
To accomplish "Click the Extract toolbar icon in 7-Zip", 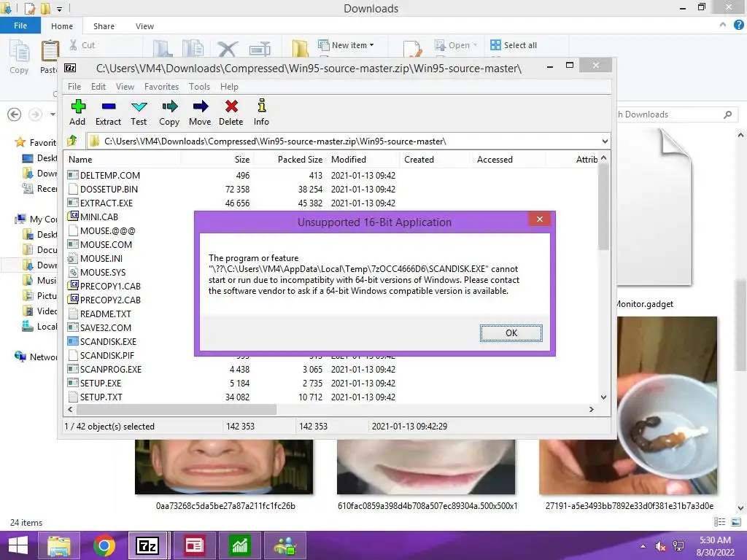I will tap(108, 113).
